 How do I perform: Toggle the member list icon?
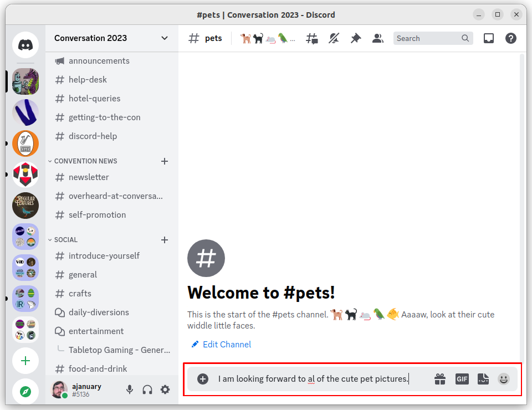pos(377,38)
